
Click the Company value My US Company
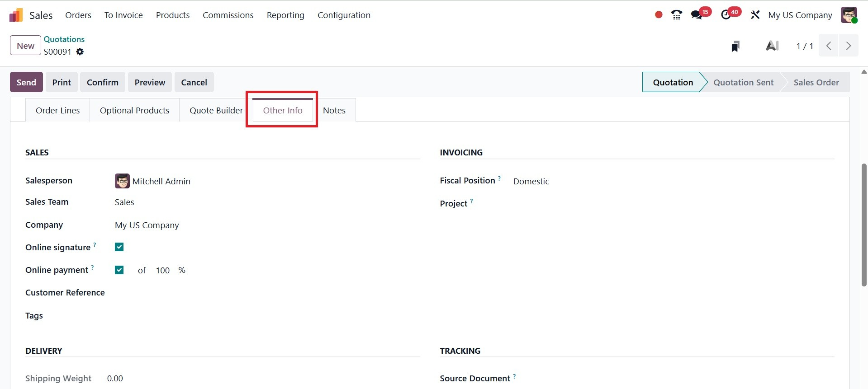[x=147, y=225]
